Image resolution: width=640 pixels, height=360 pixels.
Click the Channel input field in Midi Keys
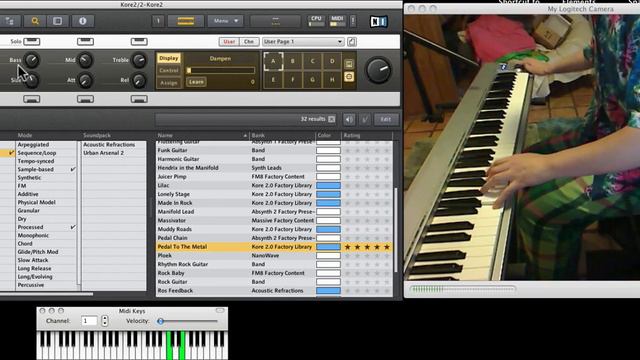click(x=89, y=321)
